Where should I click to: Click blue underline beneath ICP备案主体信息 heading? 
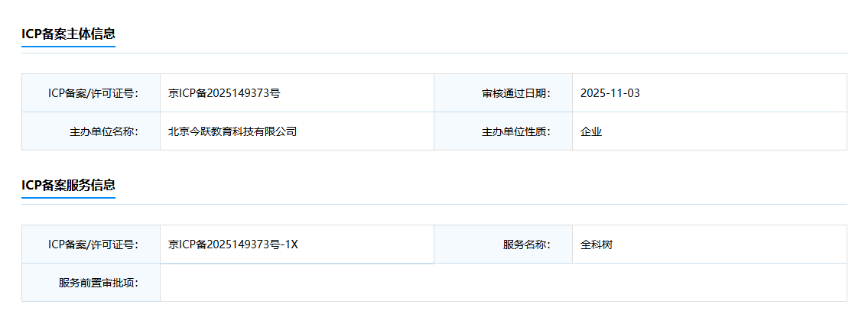point(68,47)
